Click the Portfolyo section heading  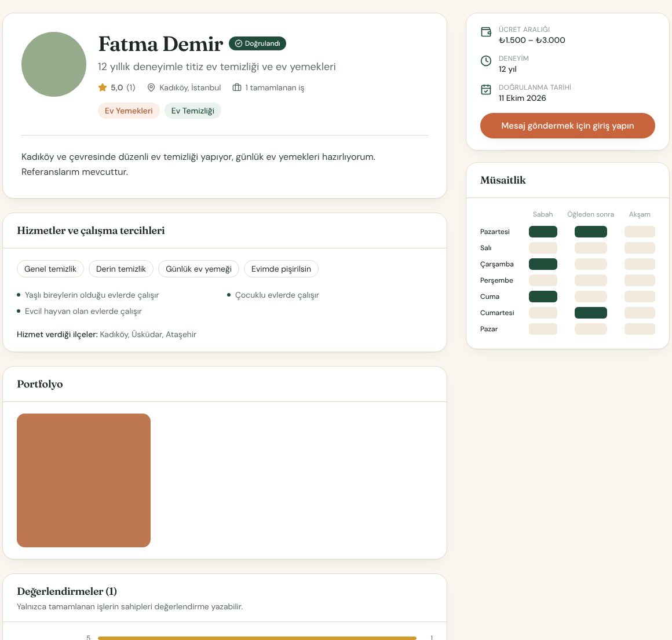[40, 384]
